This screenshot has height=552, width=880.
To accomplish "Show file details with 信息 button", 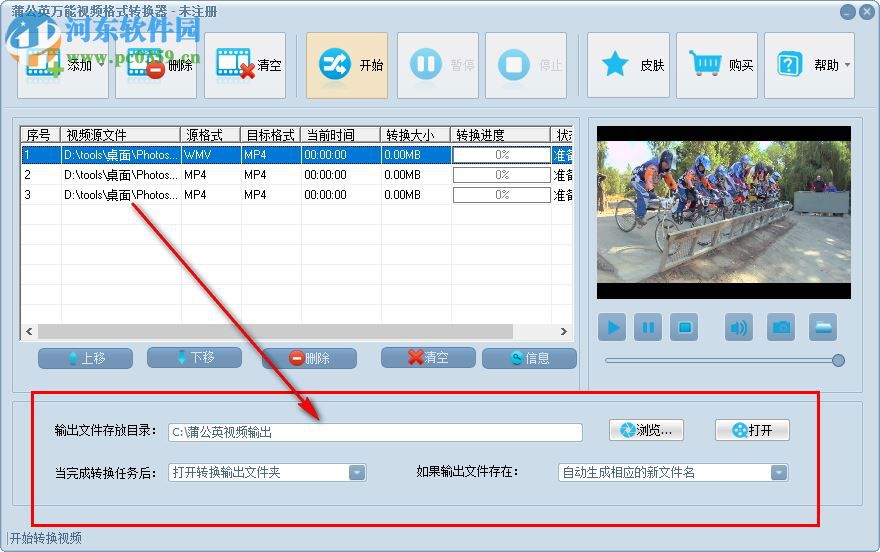I will point(529,358).
